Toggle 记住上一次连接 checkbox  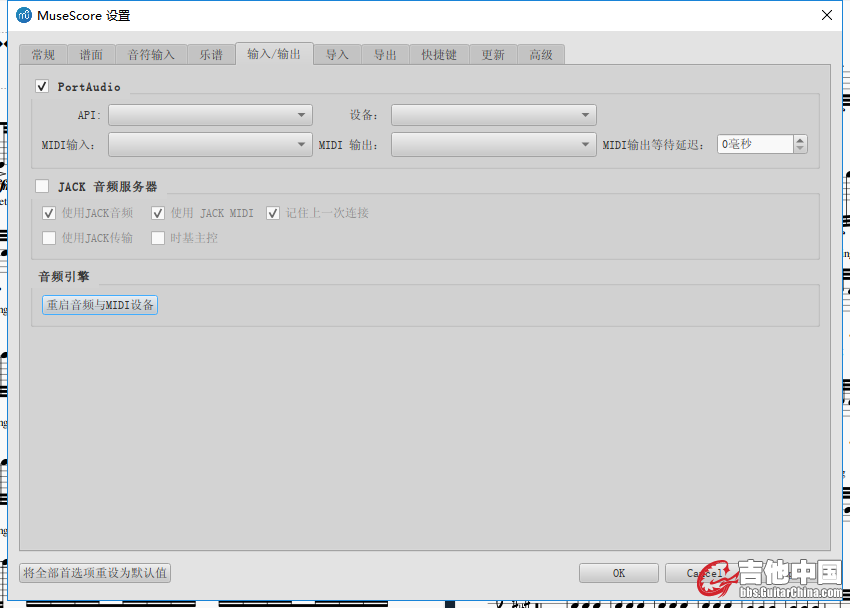pos(273,213)
